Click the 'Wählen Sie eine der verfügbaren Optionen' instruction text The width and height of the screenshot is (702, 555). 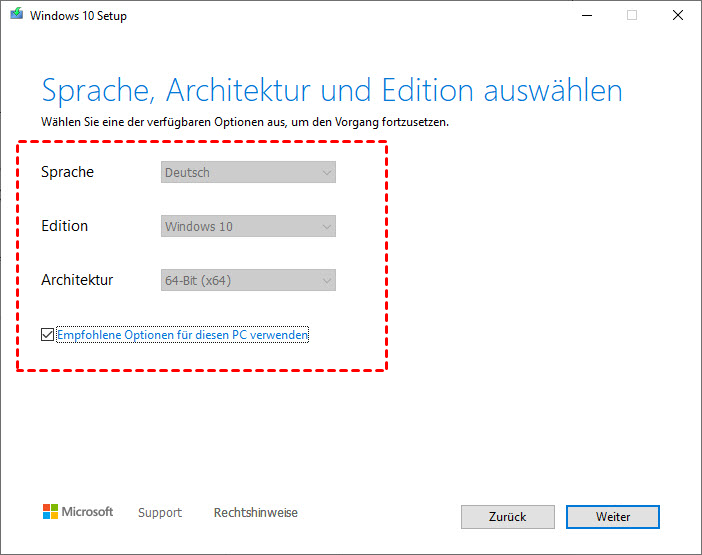[x=245, y=122]
